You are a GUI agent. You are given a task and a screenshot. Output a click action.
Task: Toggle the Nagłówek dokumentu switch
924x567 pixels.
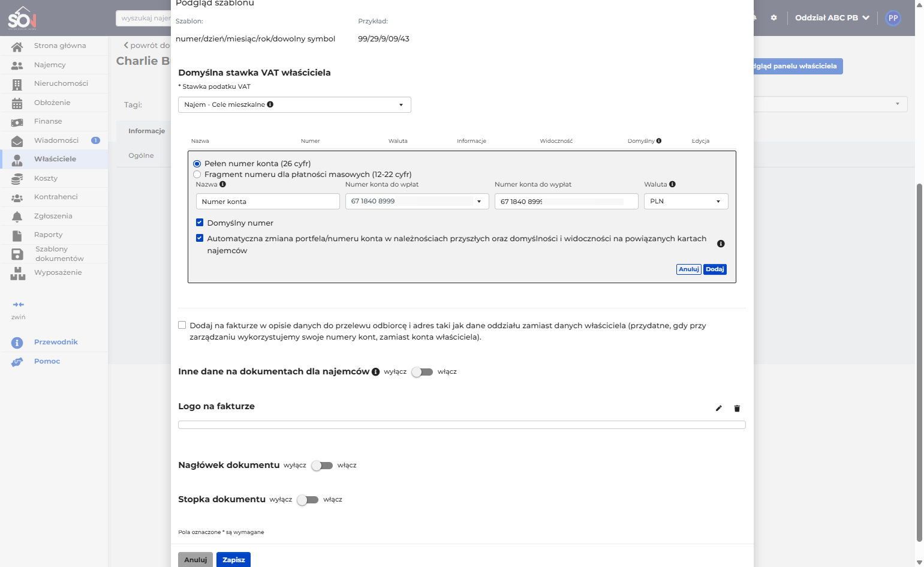[322, 466]
